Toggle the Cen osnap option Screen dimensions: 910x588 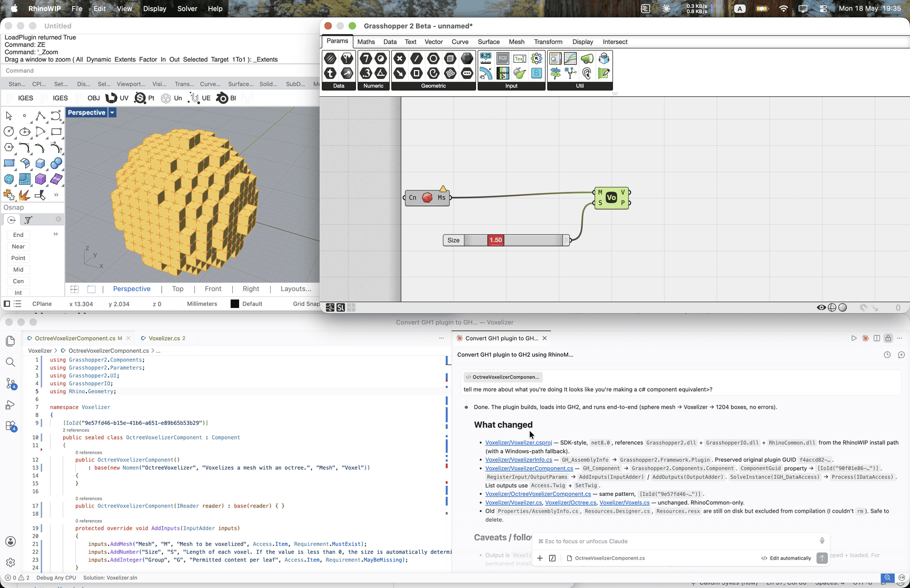(x=18, y=281)
